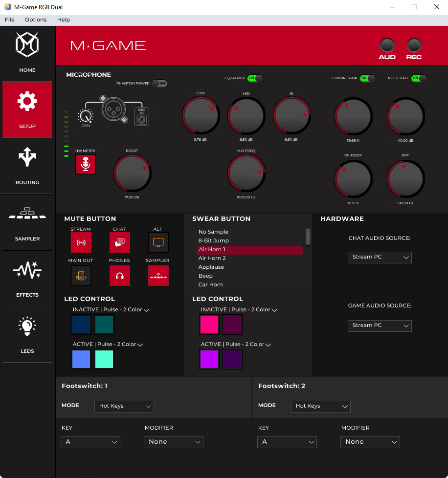Open Footswitch 2 Key dropdown
This screenshot has height=478, width=448.
pos(287,442)
